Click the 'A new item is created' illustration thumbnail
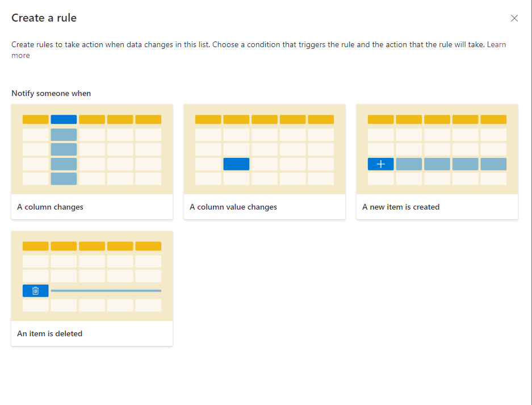 coord(437,149)
